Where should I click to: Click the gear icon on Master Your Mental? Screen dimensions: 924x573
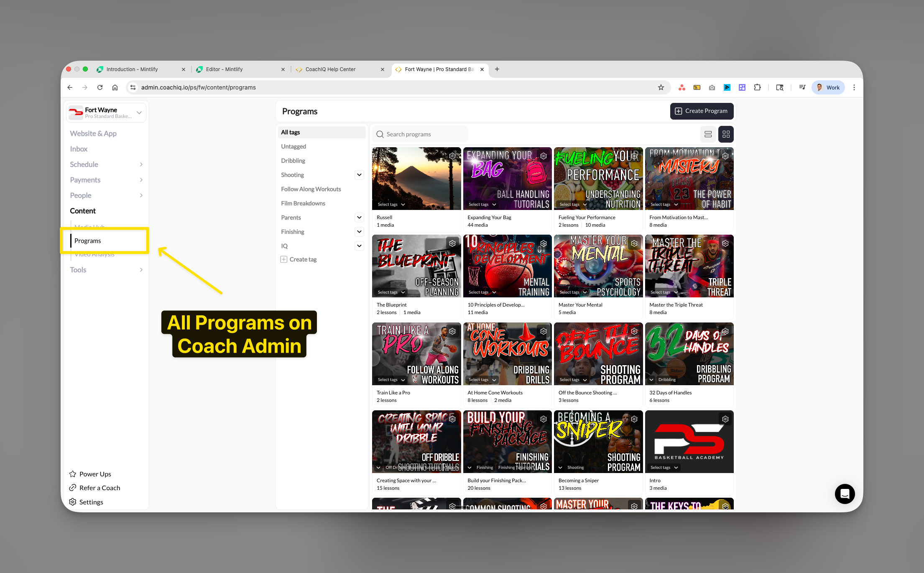pyautogui.click(x=634, y=243)
